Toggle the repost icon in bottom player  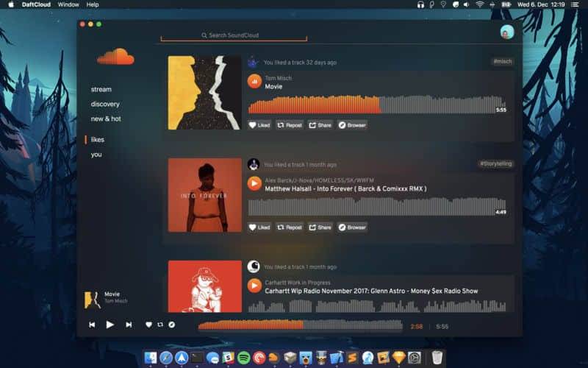coord(160,325)
